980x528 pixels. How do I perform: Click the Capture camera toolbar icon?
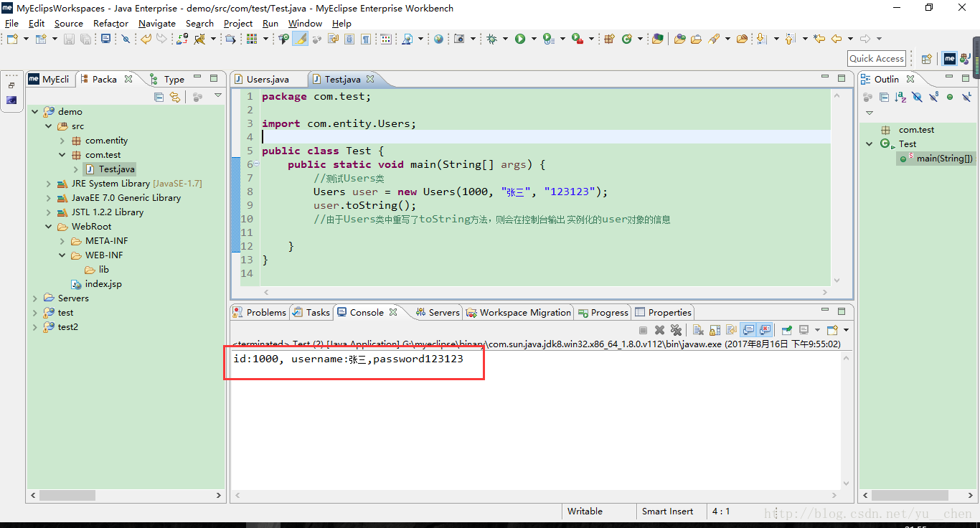(x=459, y=39)
